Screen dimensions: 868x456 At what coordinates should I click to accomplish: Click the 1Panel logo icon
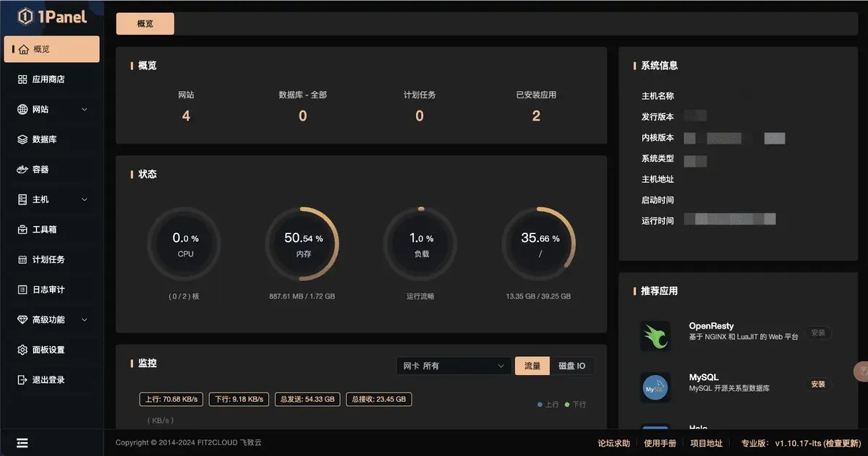click(x=25, y=16)
